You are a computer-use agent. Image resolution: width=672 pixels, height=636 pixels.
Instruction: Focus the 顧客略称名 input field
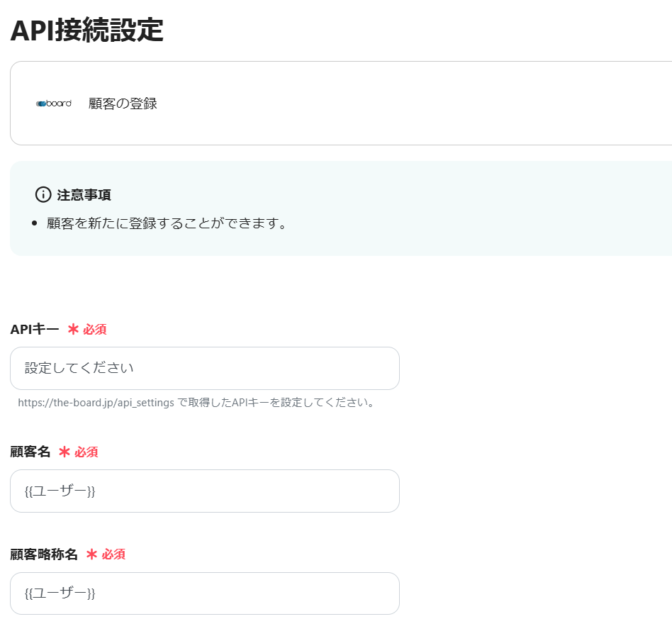pyautogui.click(x=205, y=593)
